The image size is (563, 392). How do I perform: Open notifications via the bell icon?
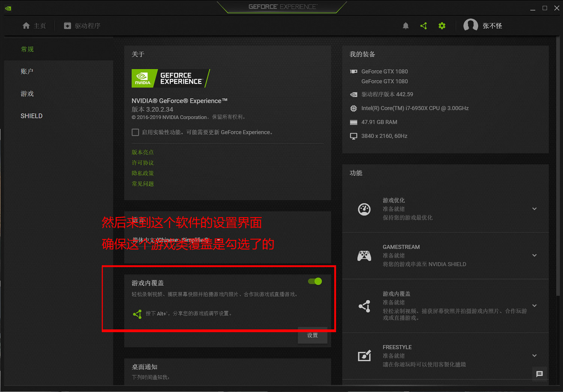406,26
